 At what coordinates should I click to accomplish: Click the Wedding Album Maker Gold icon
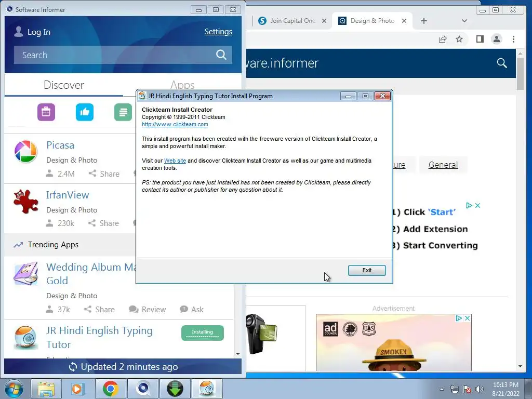coord(25,273)
